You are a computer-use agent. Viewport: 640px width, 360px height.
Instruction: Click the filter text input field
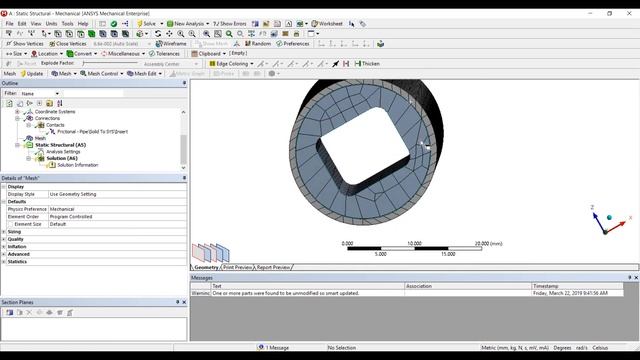[93, 93]
